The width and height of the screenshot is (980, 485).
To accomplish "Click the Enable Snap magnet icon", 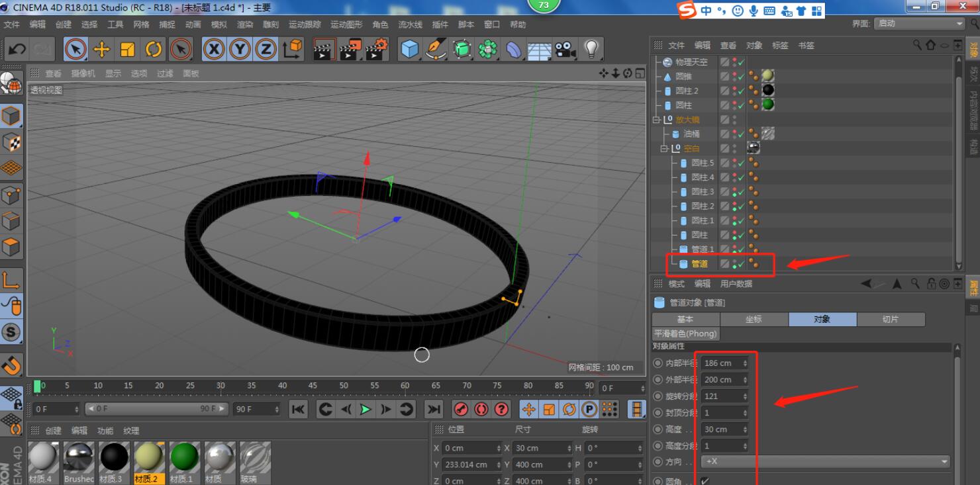I will coord(11,365).
